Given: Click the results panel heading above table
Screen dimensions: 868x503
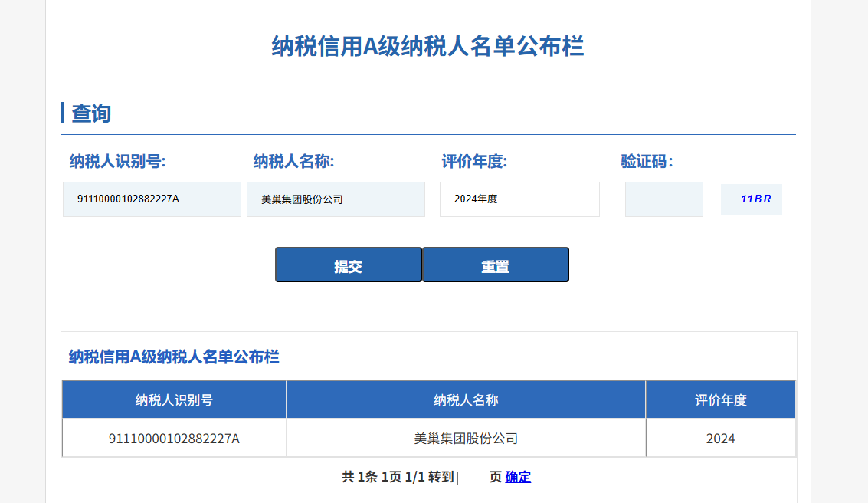Looking at the screenshot, I should tap(174, 357).
